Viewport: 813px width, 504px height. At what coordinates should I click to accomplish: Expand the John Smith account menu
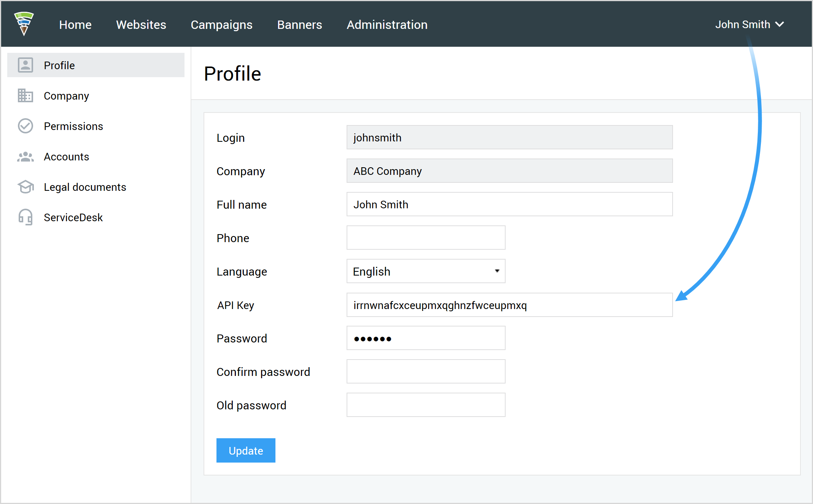[749, 24]
